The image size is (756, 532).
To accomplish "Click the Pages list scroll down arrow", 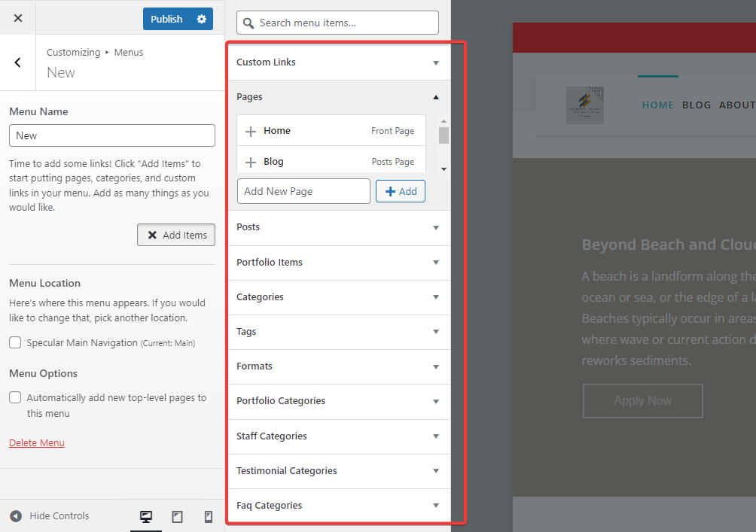I will (444, 169).
